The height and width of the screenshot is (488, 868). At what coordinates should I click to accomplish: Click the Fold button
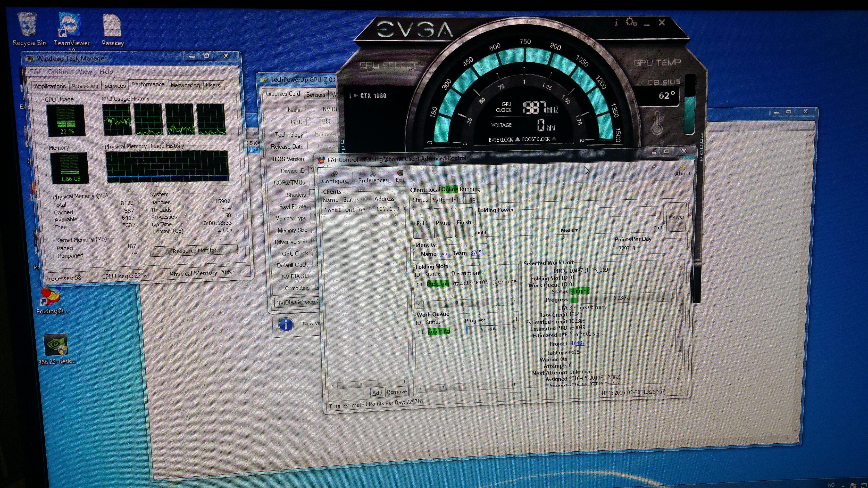click(422, 223)
